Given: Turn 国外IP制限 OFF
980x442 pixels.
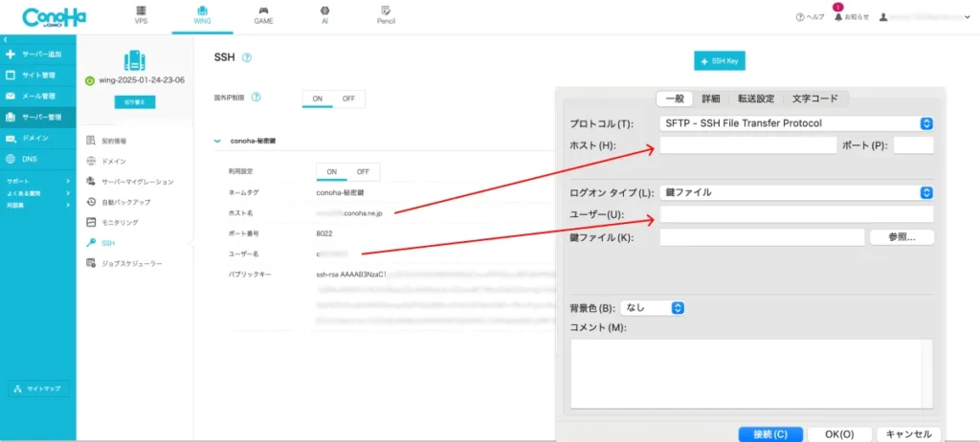Looking at the screenshot, I should pos(348,99).
